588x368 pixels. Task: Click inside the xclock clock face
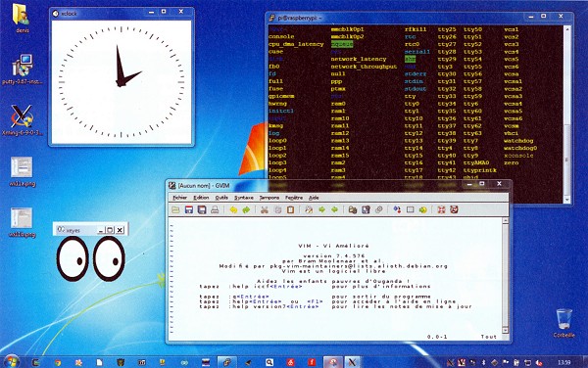pyautogui.click(x=122, y=82)
